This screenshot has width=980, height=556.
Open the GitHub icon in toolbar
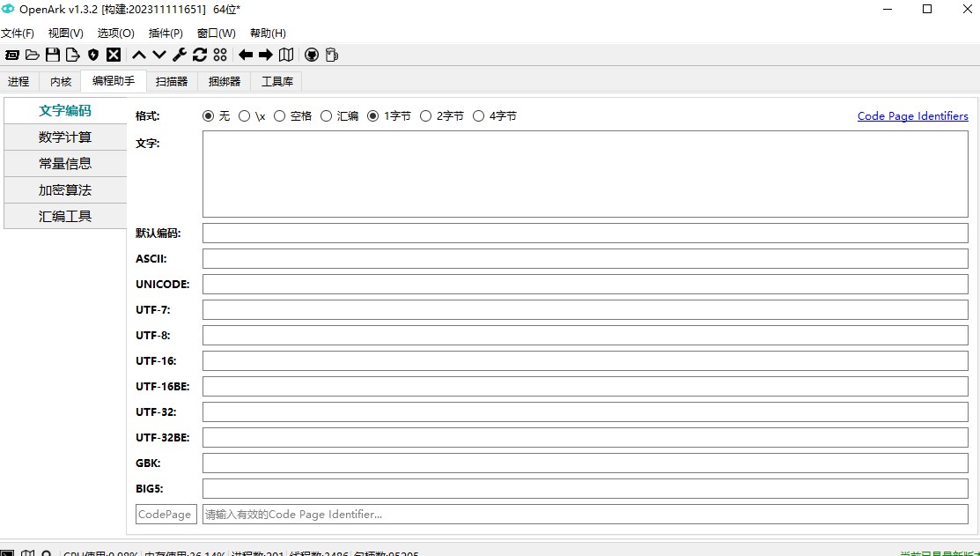(x=311, y=55)
